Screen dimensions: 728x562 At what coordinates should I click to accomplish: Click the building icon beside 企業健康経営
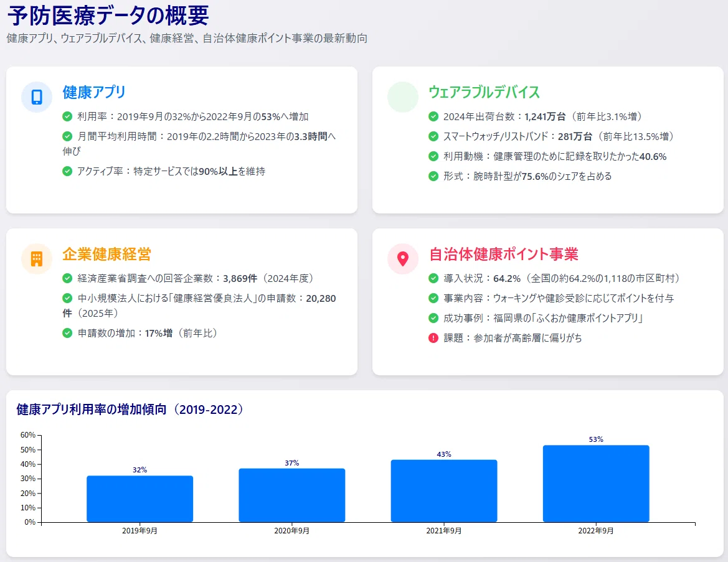click(x=37, y=259)
